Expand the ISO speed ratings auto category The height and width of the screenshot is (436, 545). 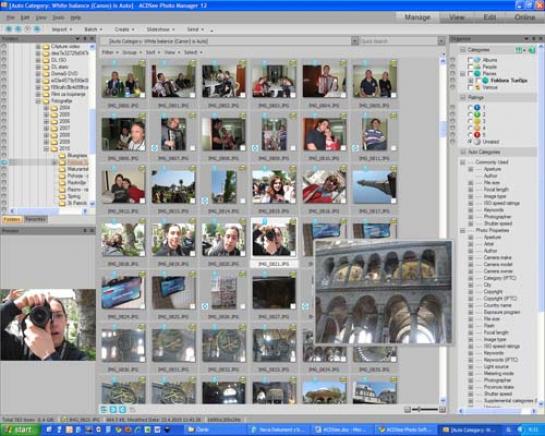point(471,203)
